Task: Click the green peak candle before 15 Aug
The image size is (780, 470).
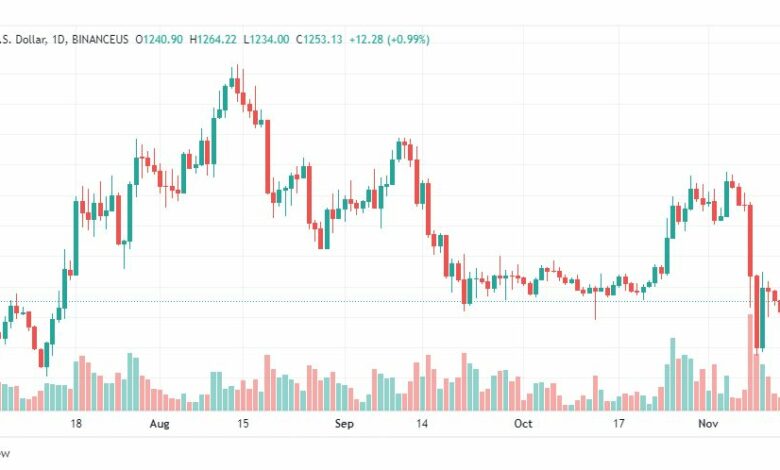Action: click(x=231, y=82)
